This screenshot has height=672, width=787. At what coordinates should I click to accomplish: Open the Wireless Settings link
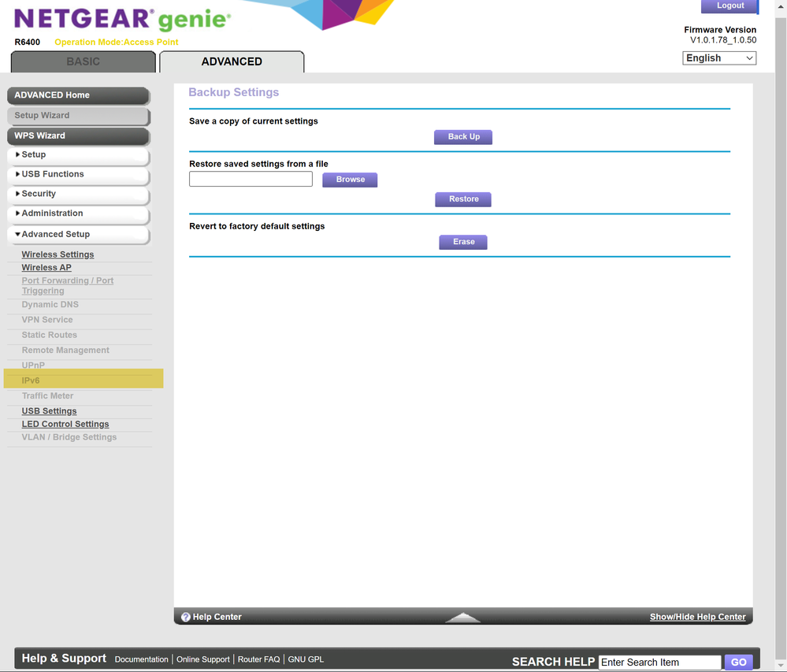(x=58, y=254)
